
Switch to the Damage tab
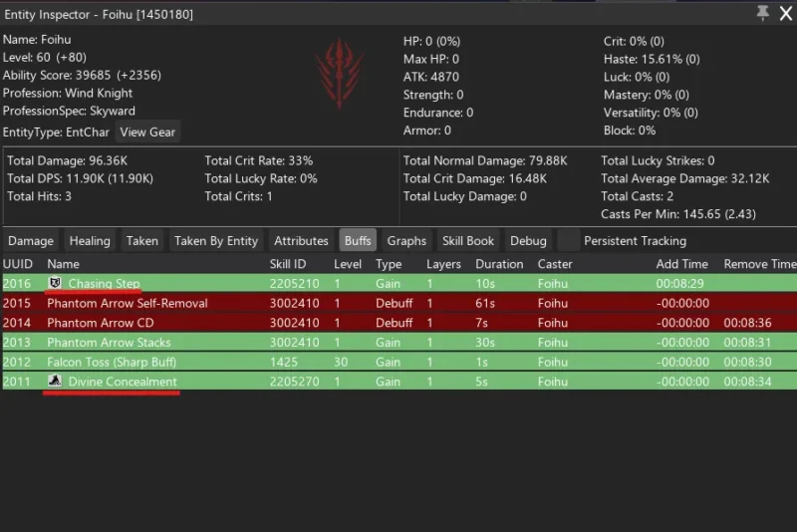pyautogui.click(x=31, y=240)
